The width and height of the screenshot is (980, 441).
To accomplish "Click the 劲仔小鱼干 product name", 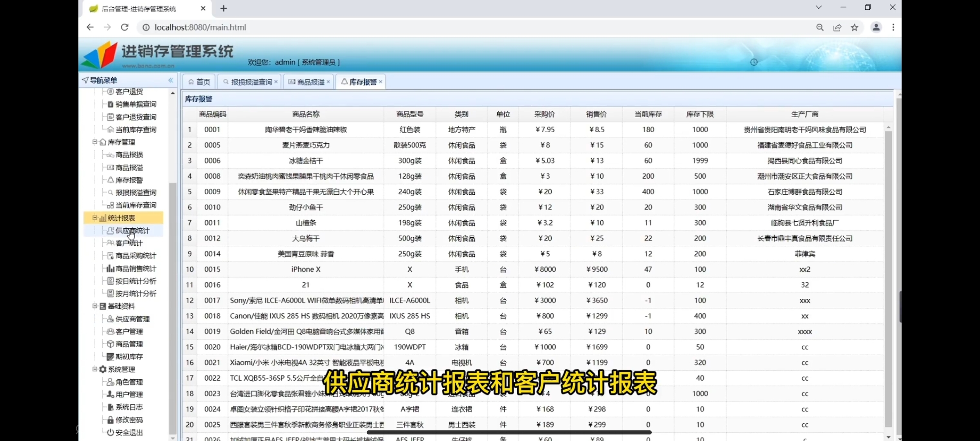I will (306, 207).
